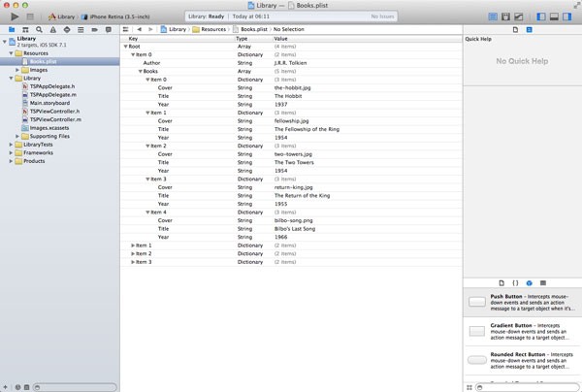Click No Selection in jump bar
582x392 pixels.
click(x=289, y=29)
